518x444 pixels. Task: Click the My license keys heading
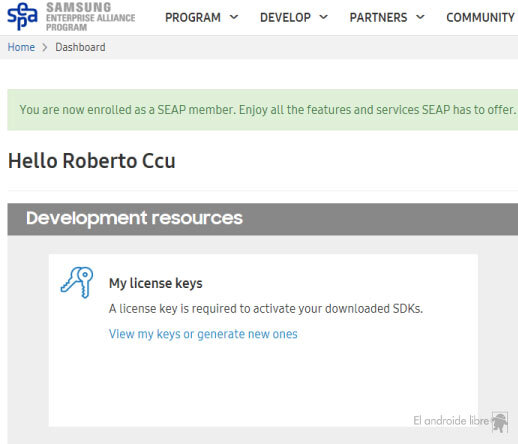tap(156, 283)
